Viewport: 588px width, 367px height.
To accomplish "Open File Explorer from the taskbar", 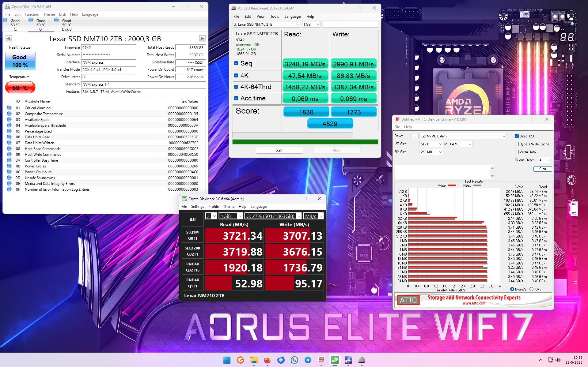I will coord(254,360).
